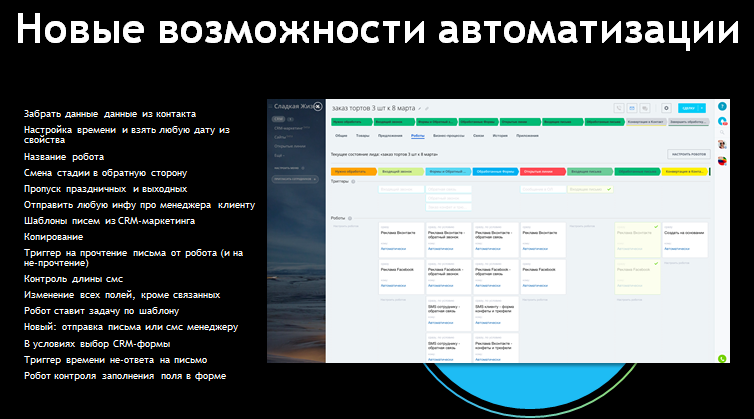Open the Bitrix24 notifications icon with red badge
The width and height of the screenshot is (754, 419).
pos(722,121)
